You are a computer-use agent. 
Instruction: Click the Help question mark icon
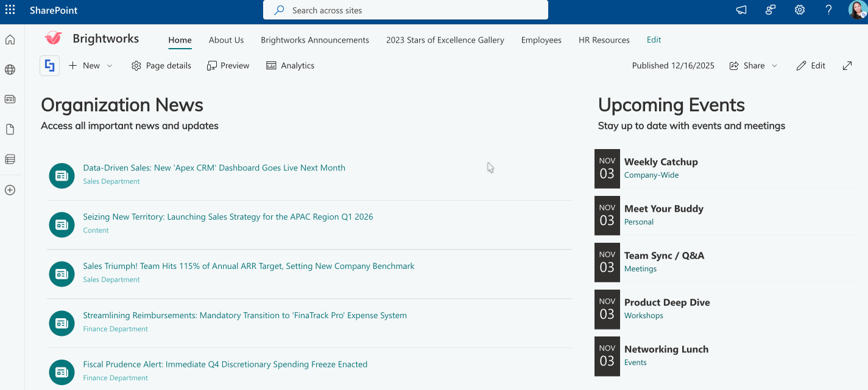828,10
